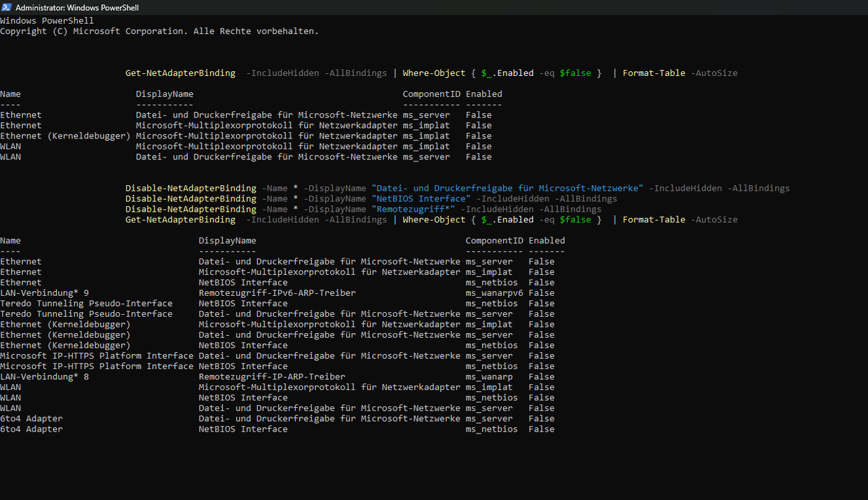868x500 pixels.
Task: Click the ms_wanarp component ID for LAN-Verbindung* 8
Action: (x=489, y=377)
